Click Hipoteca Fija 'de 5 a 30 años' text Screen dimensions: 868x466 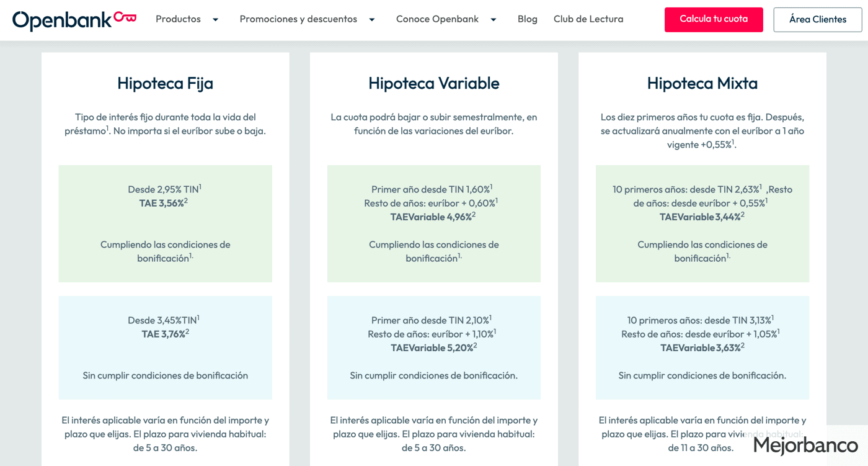pyautogui.click(x=166, y=448)
